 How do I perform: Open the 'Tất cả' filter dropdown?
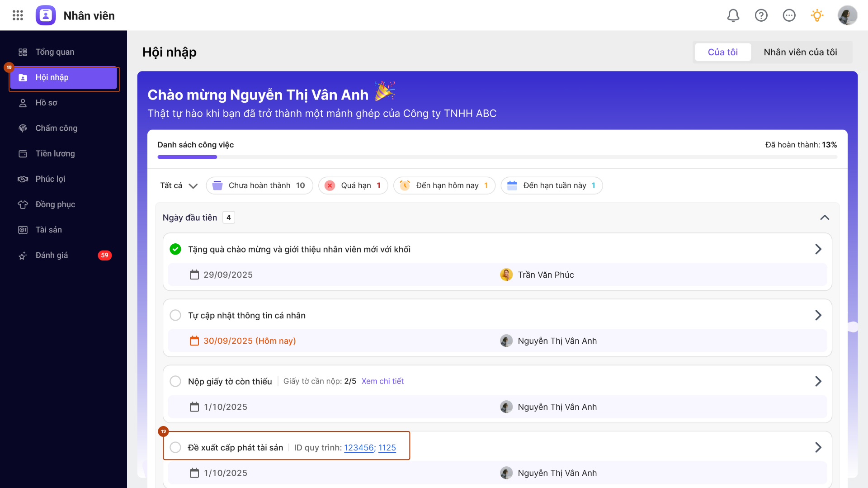point(179,185)
